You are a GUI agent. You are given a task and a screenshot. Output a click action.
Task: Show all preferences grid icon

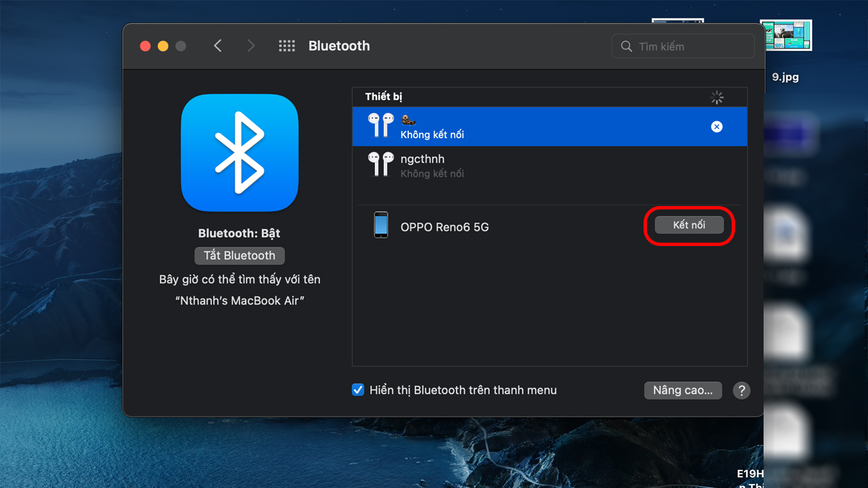[287, 46]
